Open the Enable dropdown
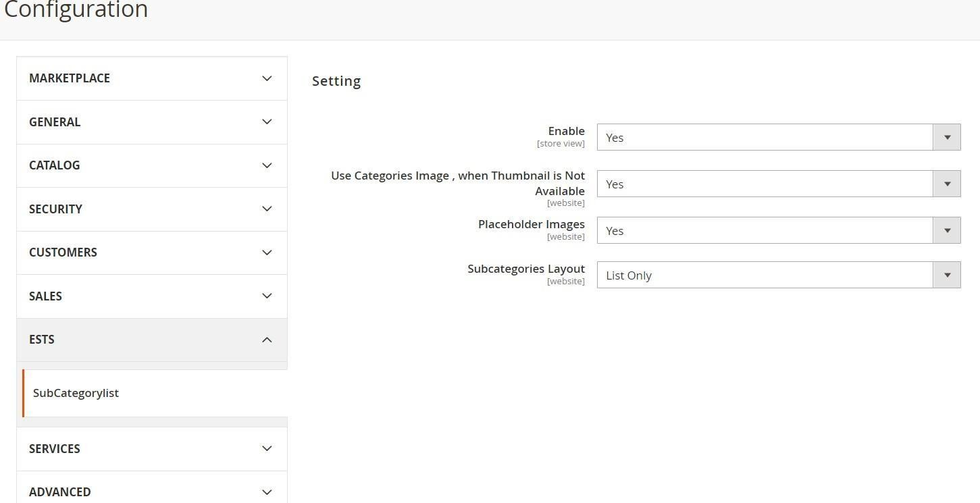This screenshot has width=980, height=503. [x=778, y=138]
